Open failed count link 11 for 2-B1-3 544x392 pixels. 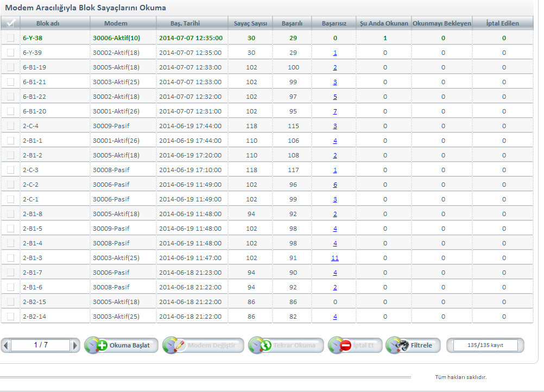click(x=335, y=258)
